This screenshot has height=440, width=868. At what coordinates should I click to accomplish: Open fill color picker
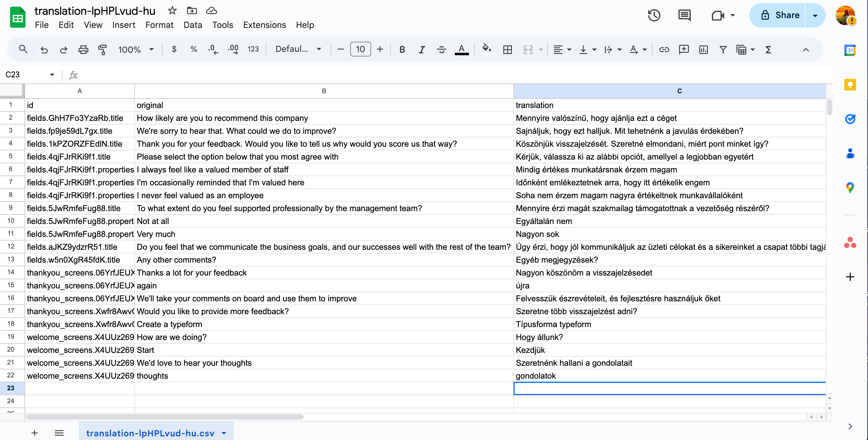click(486, 50)
